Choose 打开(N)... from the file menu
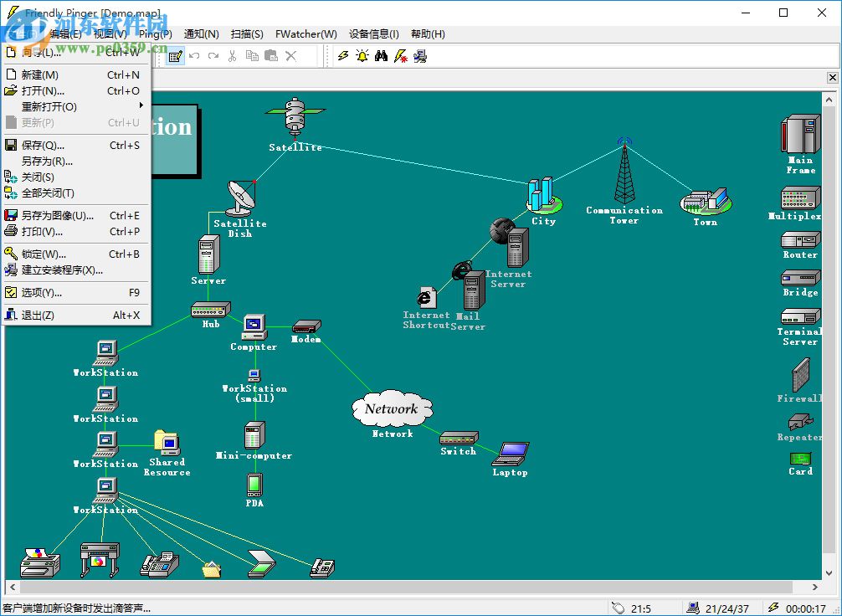The width and height of the screenshot is (842, 616). coord(75,90)
